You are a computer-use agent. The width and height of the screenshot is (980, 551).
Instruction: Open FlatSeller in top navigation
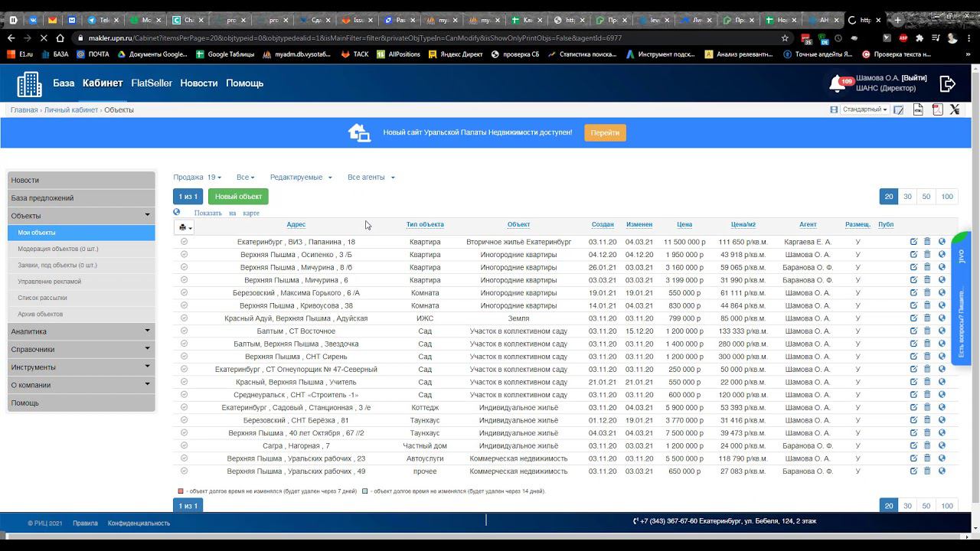coord(152,83)
